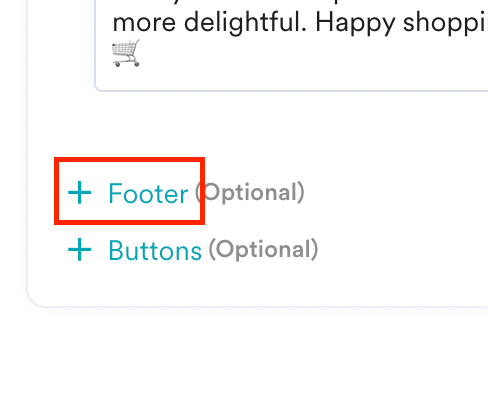Image resolution: width=488 pixels, height=396 pixels.
Task: Click the bottom border of the message box
Action: pos(291,90)
